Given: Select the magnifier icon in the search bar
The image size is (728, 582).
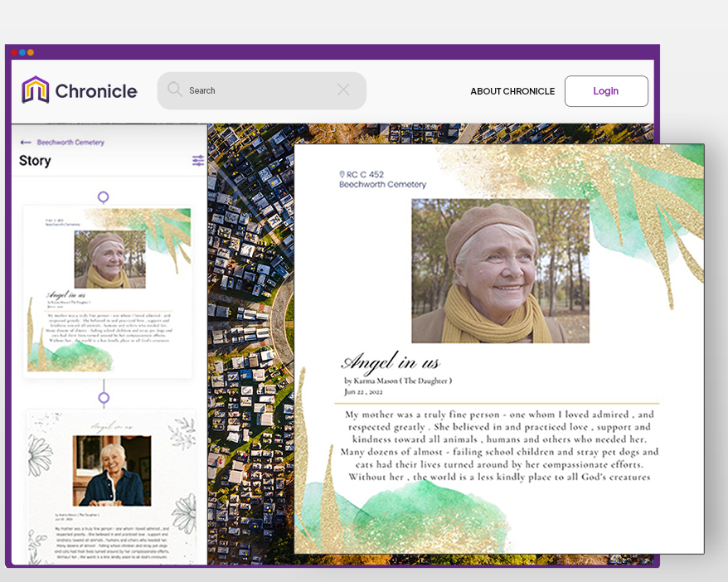Looking at the screenshot, I should tap(175, 90).
